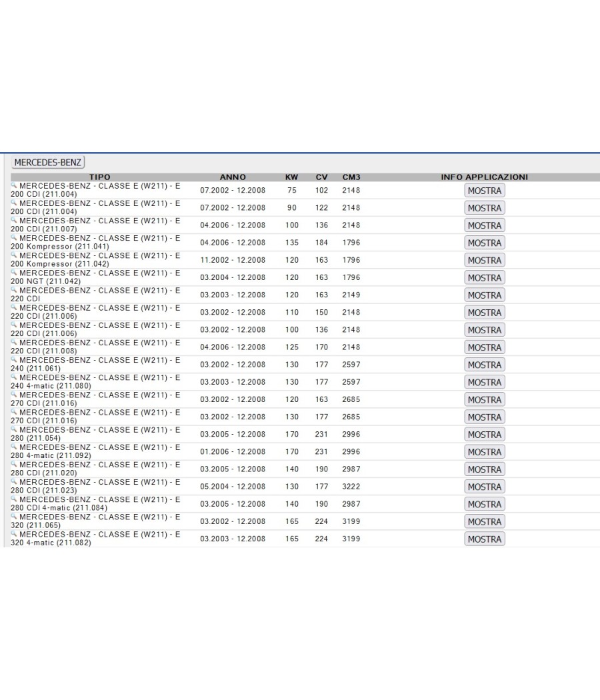Click MOSTRA for E 220 CDI (211.006) 100 kW row

click(485, 330)
